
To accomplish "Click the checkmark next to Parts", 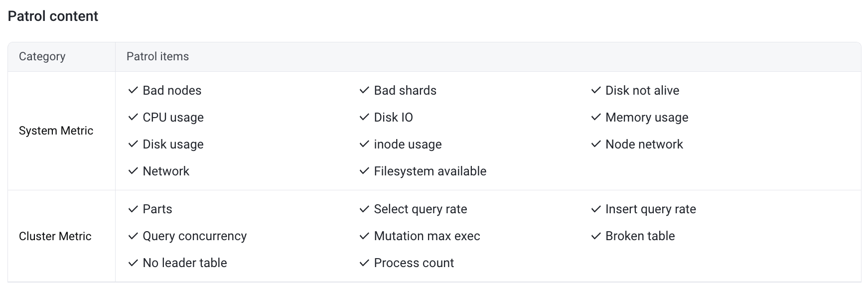I will point(133,209).
